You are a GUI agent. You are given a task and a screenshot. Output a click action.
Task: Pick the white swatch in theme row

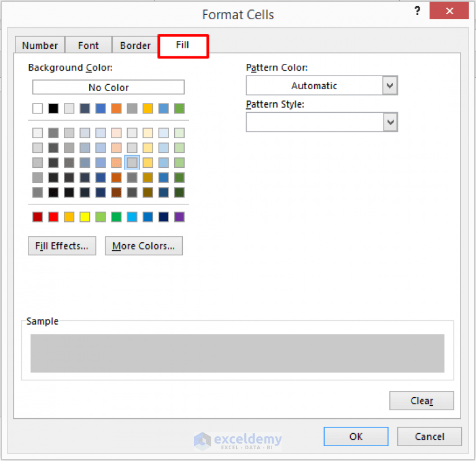38,108
